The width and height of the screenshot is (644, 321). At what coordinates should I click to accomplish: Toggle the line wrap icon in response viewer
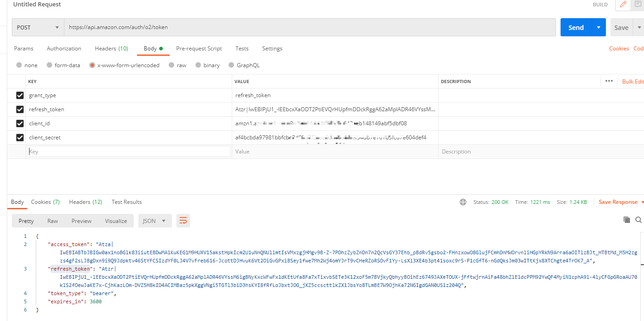[183, 220]
